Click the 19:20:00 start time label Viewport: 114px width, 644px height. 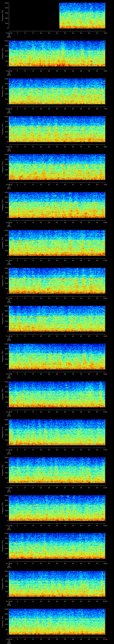click(9, 639)
